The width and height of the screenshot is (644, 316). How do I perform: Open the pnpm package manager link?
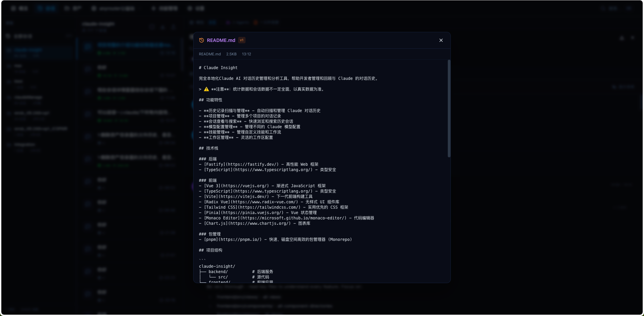click(211, 239)
